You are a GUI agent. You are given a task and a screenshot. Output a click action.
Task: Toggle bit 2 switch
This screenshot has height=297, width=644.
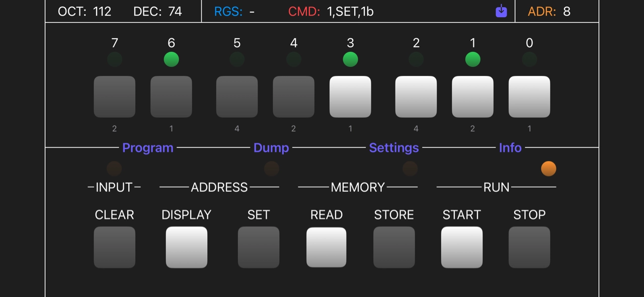pos(416,97)
